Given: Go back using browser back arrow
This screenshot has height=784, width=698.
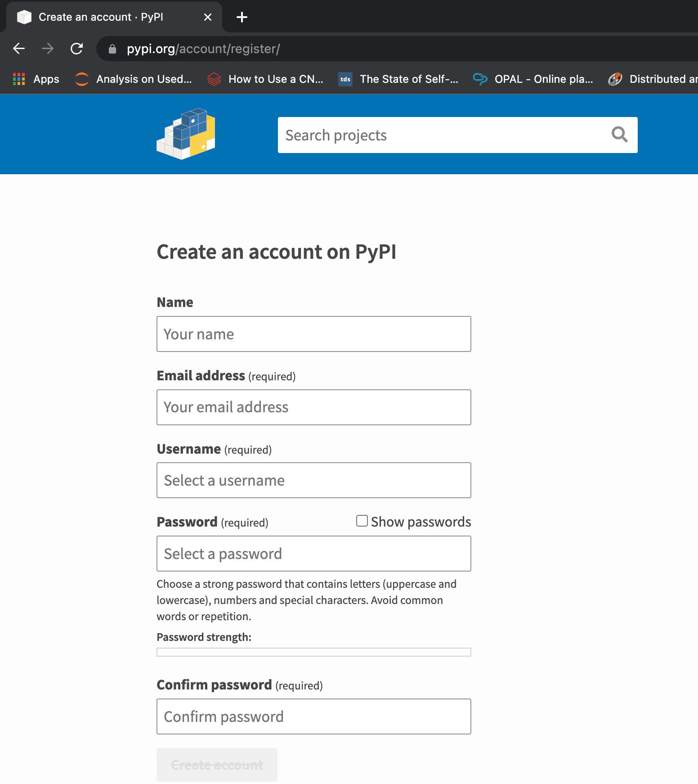Looking at the screenshot, I should click(x=19, y=49).
